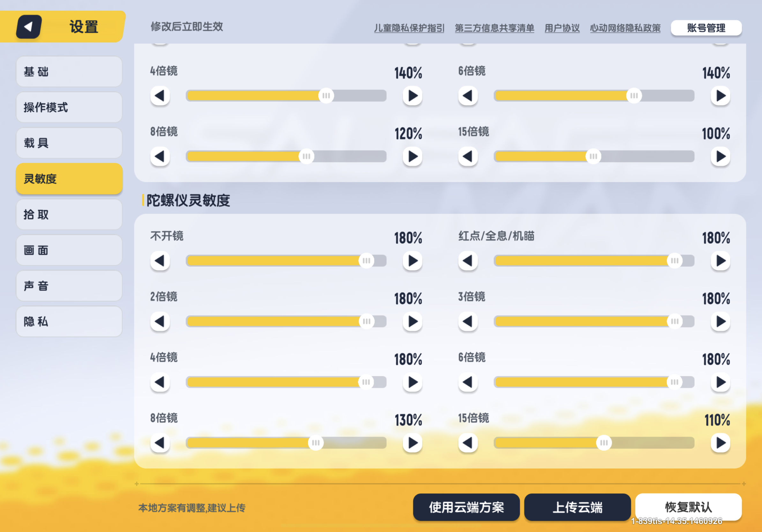Click the gyroscope 15倍镜 110% value
Viewport: 762px width, 532px height.
[x=717, y=420]
